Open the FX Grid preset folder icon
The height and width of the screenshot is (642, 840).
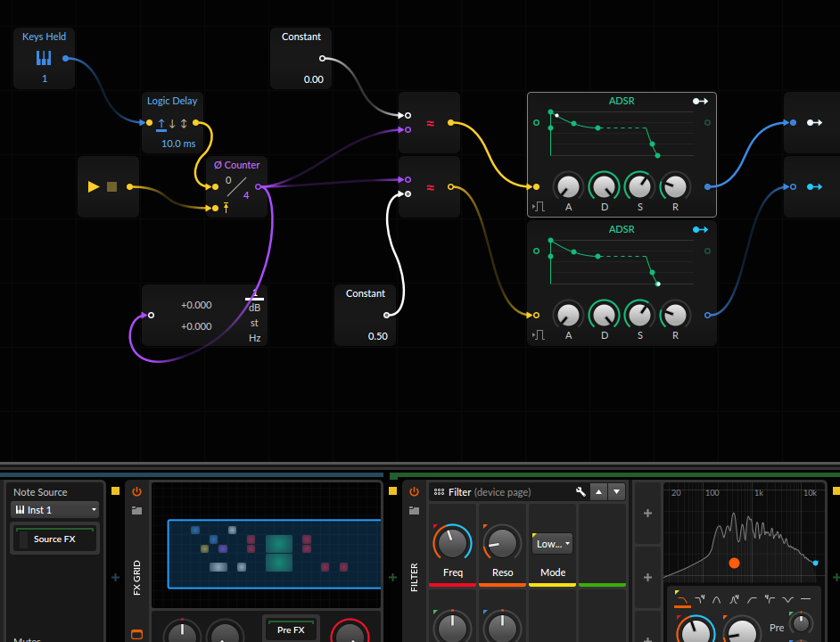[x=136, y=511]
